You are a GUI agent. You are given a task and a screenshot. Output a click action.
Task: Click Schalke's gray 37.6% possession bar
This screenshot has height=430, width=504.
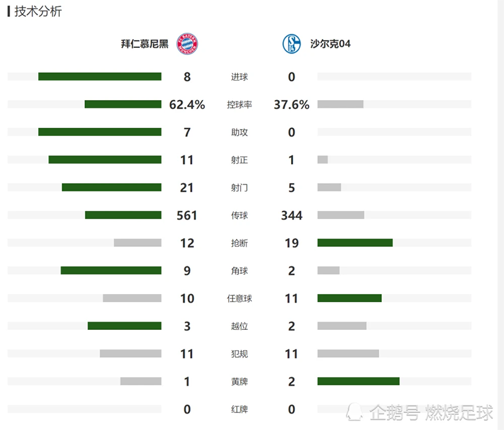[x=340, y=105]
